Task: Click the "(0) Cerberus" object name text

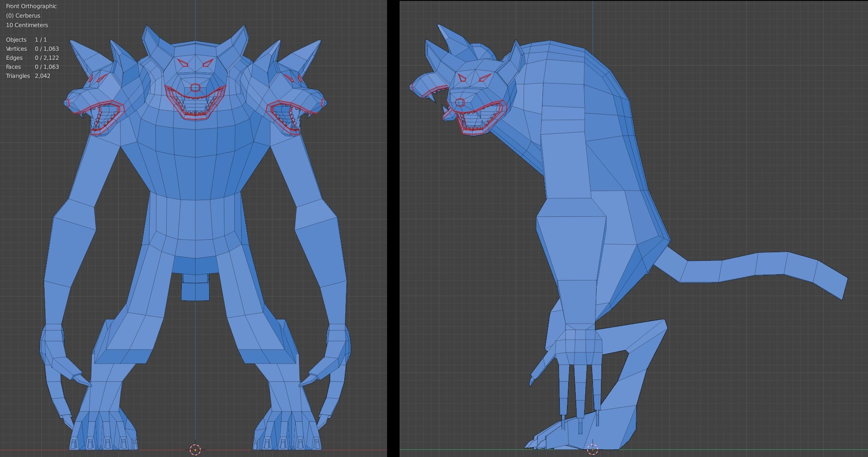Action: pyautogui.click(x=23, y=16)
